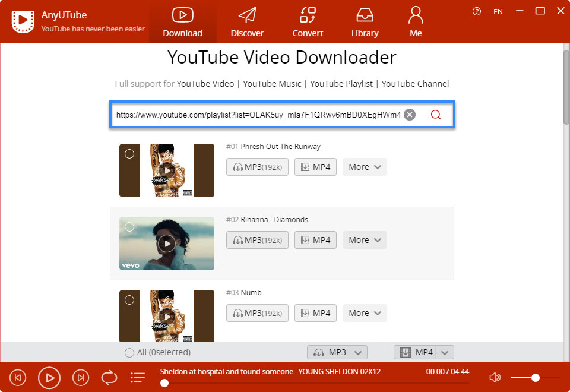Image resolution: width=570 pixels, height=392 pixels.
Task: Download Phresh Out The Runway as MP4
Action: pyautogui.click(x=315, y=167)
